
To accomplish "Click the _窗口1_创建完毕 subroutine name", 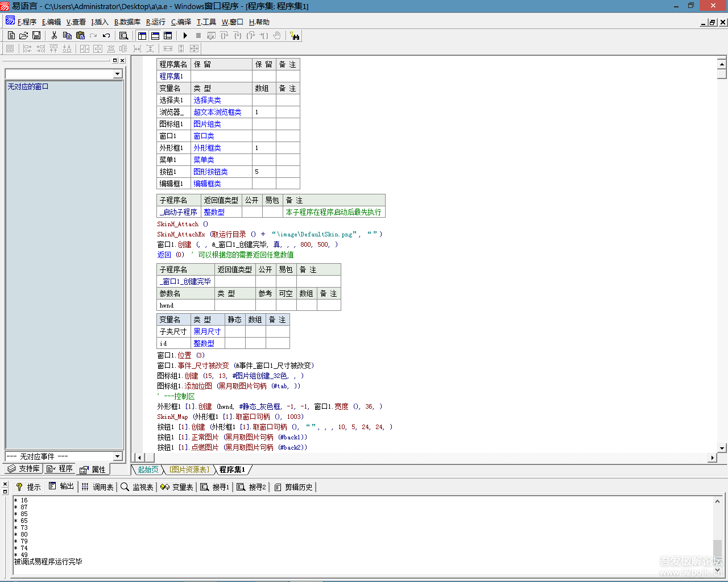I will click(185, 281).
